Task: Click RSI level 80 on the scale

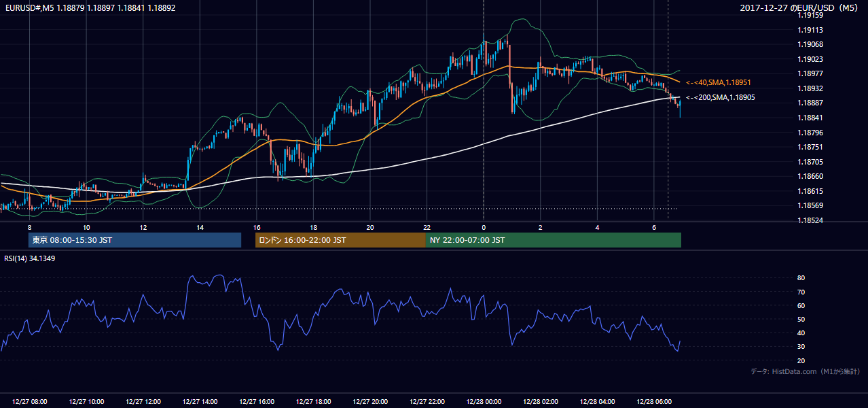Action: (801, 278)
